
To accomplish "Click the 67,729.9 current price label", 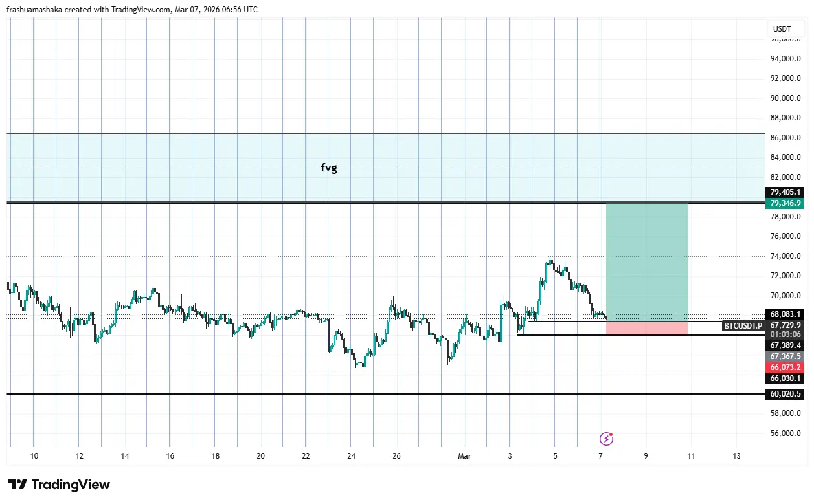I will point(786,325).
